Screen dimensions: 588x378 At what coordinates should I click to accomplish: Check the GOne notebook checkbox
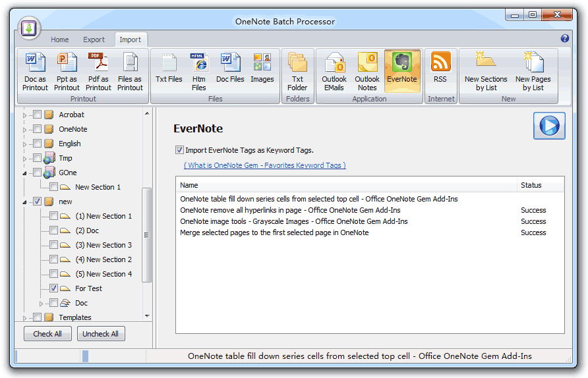[37, 173]
